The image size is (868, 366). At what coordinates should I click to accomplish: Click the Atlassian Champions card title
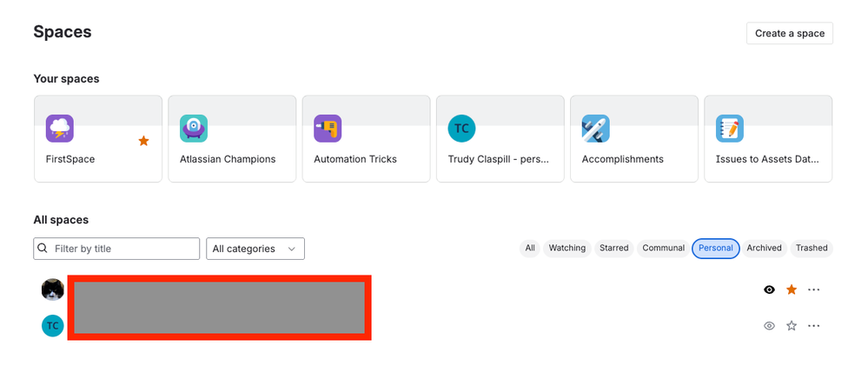coord(228,159)
